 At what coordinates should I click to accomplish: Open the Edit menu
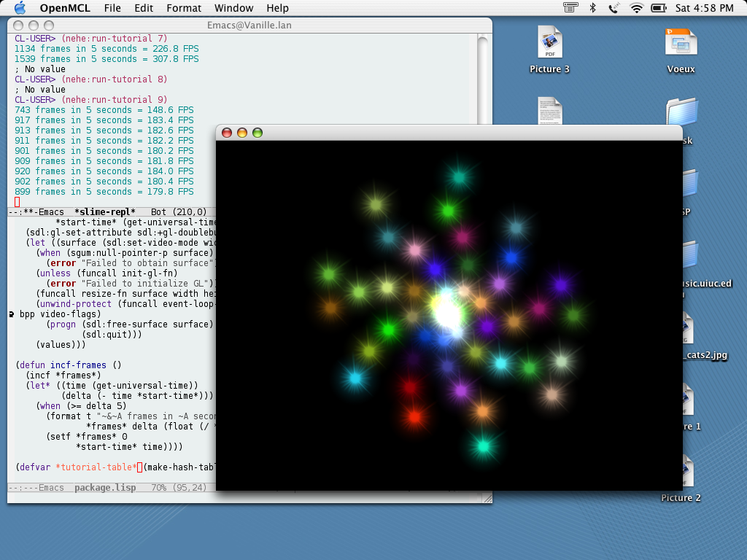pyautogui.click(x=144, y=8)
